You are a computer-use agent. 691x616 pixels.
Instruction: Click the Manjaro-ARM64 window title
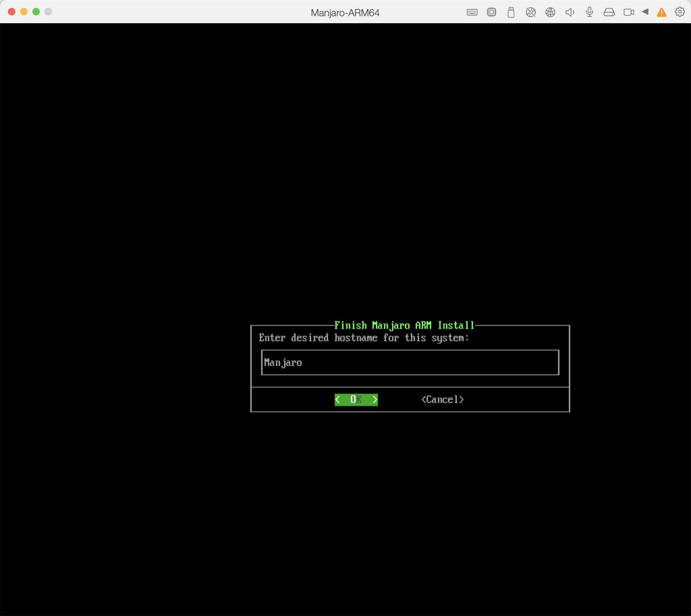point(345,13)
